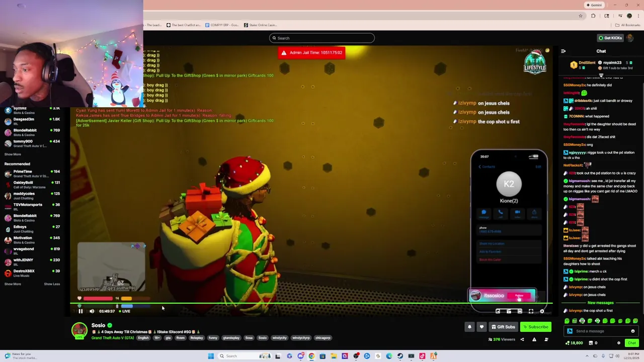
Task: Open maddycoles channel in sidebar
Action: click(x=32, y=196)
